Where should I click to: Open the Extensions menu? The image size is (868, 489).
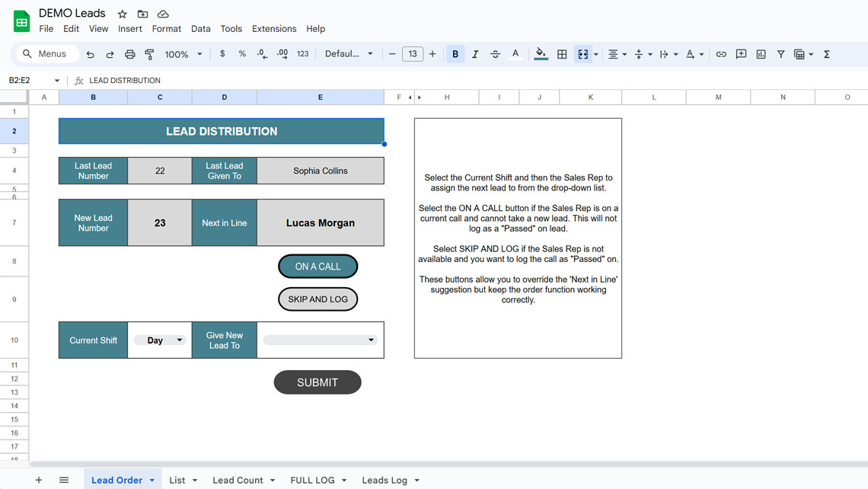click(x=274, y=29)
